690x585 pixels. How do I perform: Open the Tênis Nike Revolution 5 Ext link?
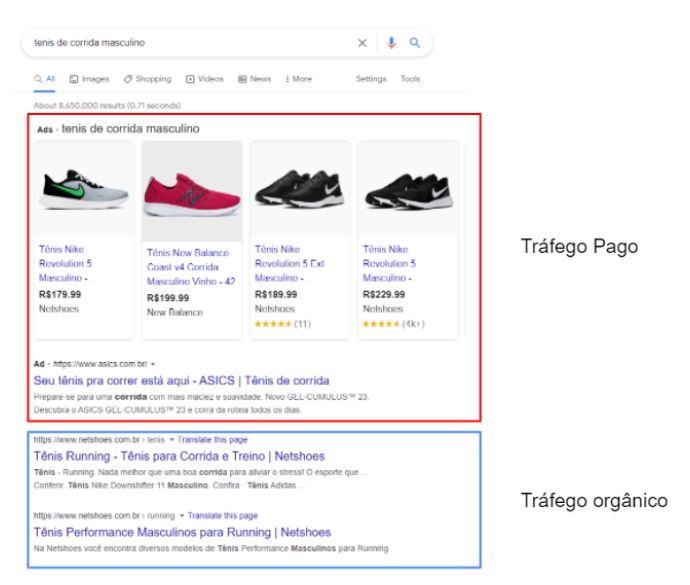click(x=290, y=264)
